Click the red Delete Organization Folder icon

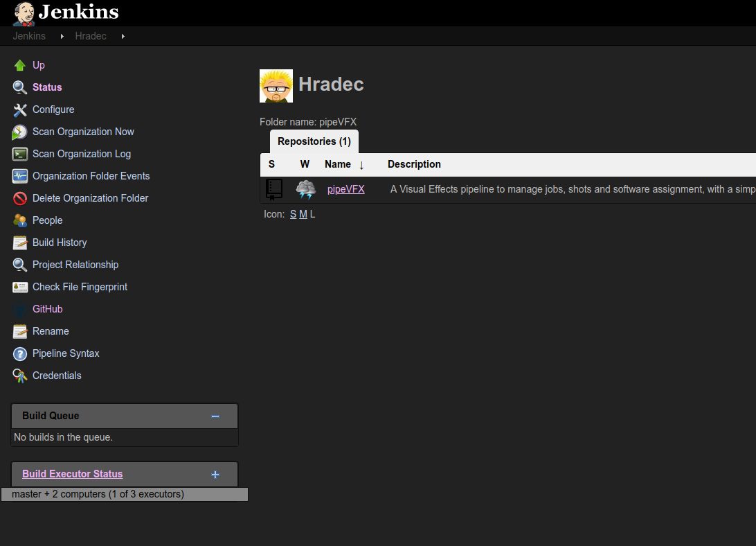pos(20,198)
